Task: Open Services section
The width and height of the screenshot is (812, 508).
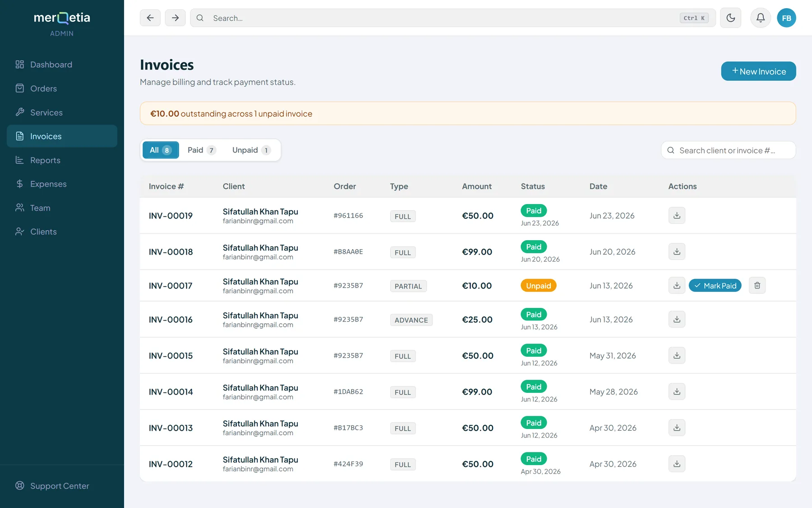Action: pyautogui.click(x=62, y=112)
